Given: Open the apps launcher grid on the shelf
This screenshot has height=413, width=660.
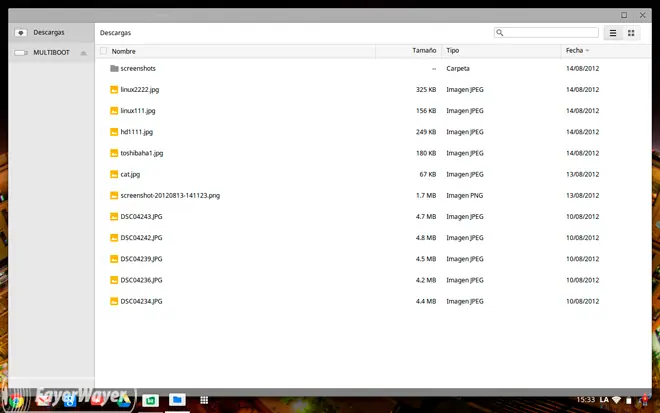Looking at the screenshot, I should pos(204,400).
